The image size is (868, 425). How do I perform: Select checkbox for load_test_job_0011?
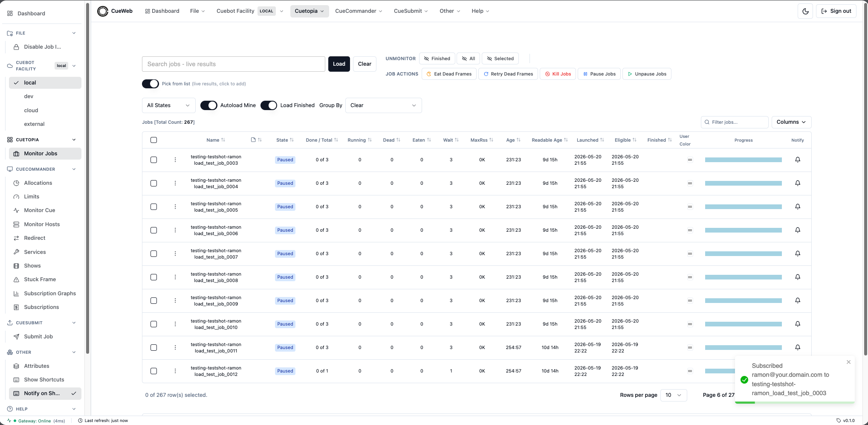coord(154,347)
